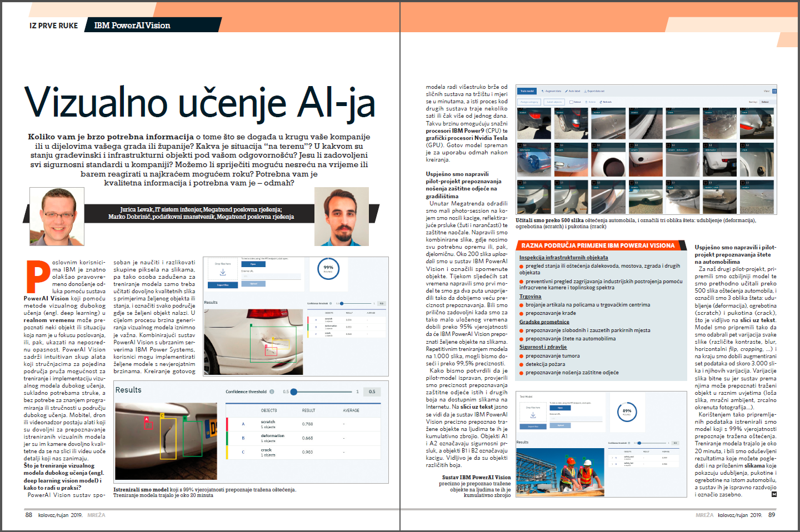Expand the safety_vest row chevron
Screen dimensions: 800x532
[612, 458]
